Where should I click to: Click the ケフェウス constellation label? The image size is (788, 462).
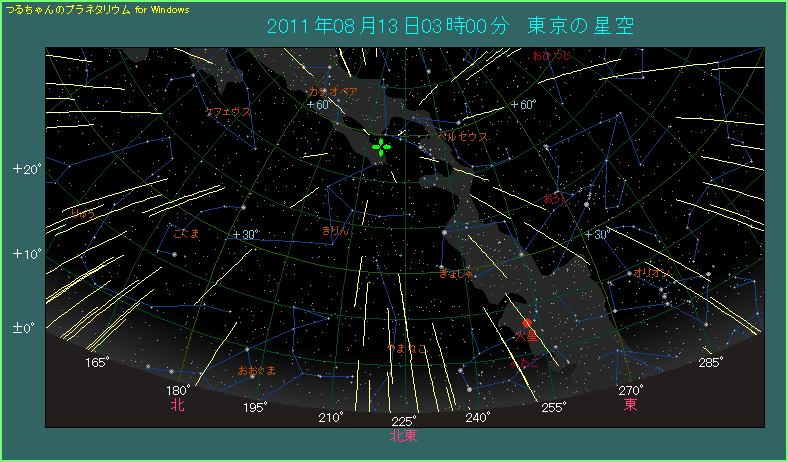(x=227, y=111)
